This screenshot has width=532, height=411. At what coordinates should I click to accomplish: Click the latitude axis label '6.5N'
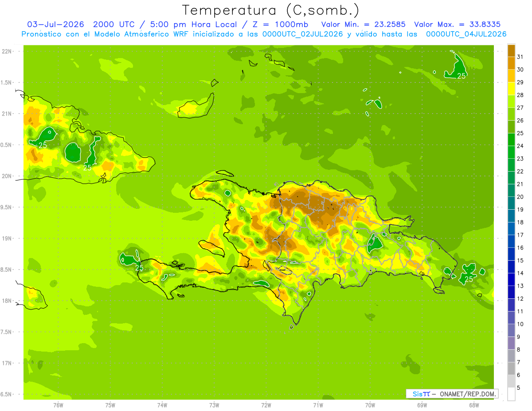[x=7, y=394]
